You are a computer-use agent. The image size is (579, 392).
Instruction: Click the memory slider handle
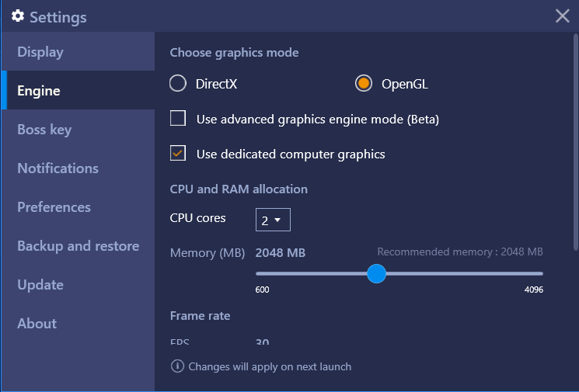376,274
